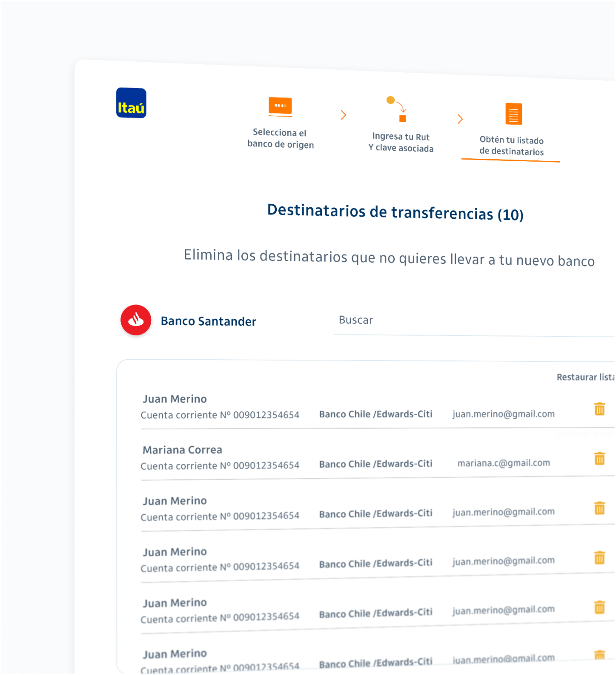Remove the first Juan Merino entry via trash icon
Viewport: 616px width, 675px height.
599,409
